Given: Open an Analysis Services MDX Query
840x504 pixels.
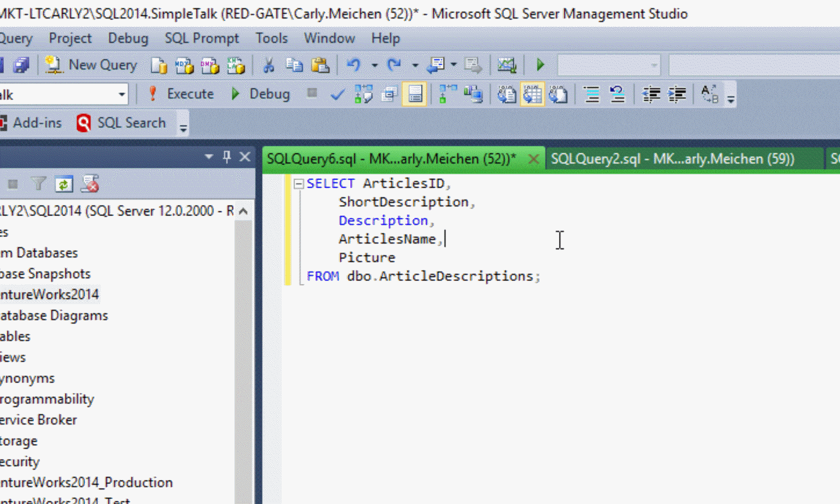Looking at the screenshot, I should pyautogui.click(x=184, y=65).
